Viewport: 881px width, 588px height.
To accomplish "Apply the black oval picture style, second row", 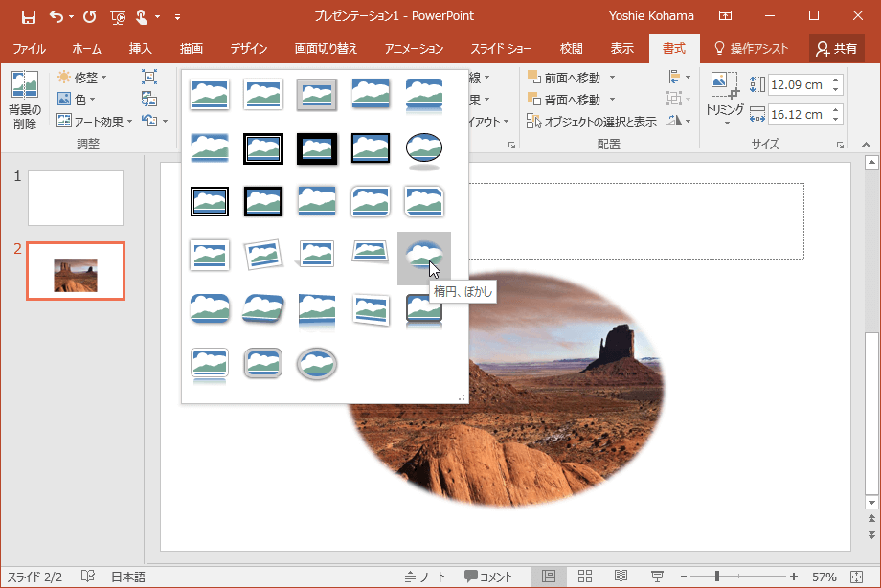I will 424,149.
